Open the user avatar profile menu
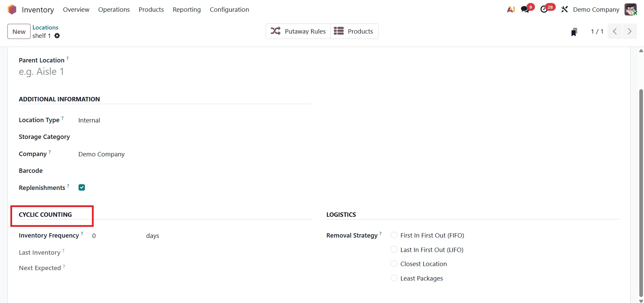The width and height of the screenshot is (644, 303). (631, 9)
